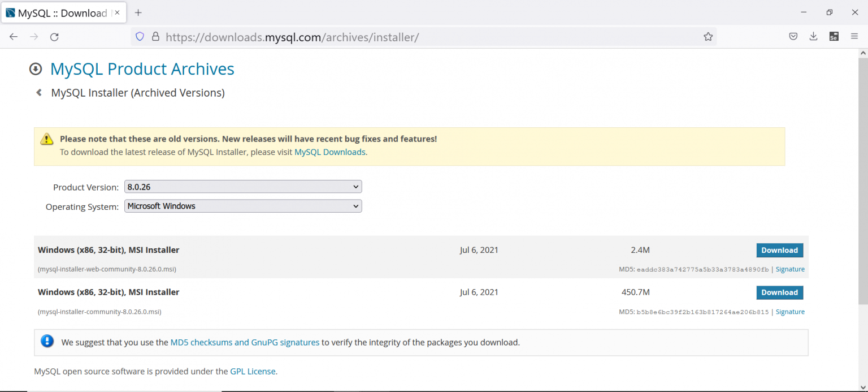Screen dimensions: 868x392
Task: View site security via the padlock icon
Action: [x=155, y=36]
